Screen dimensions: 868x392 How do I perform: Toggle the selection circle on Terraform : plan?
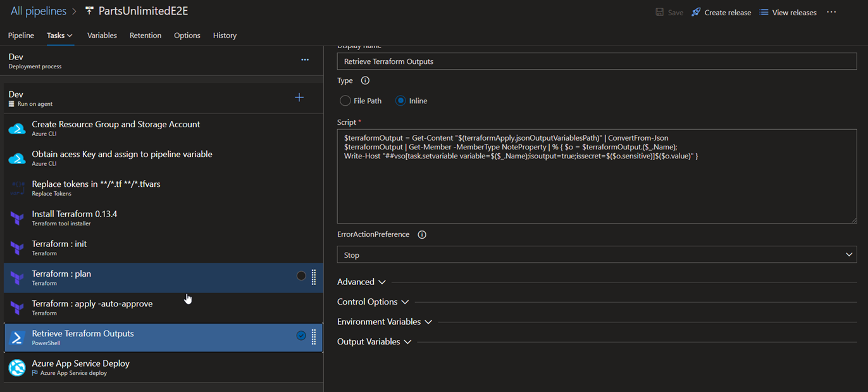point(301,275)
